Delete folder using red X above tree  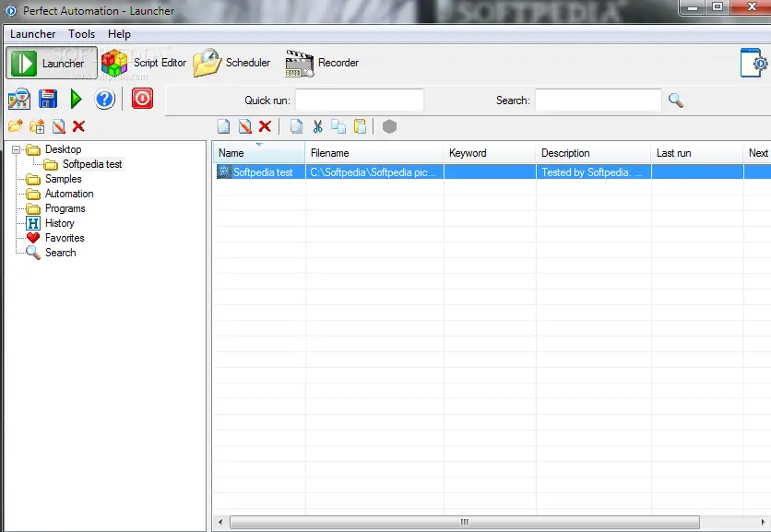pyautogui.click(x=78, y=127)
